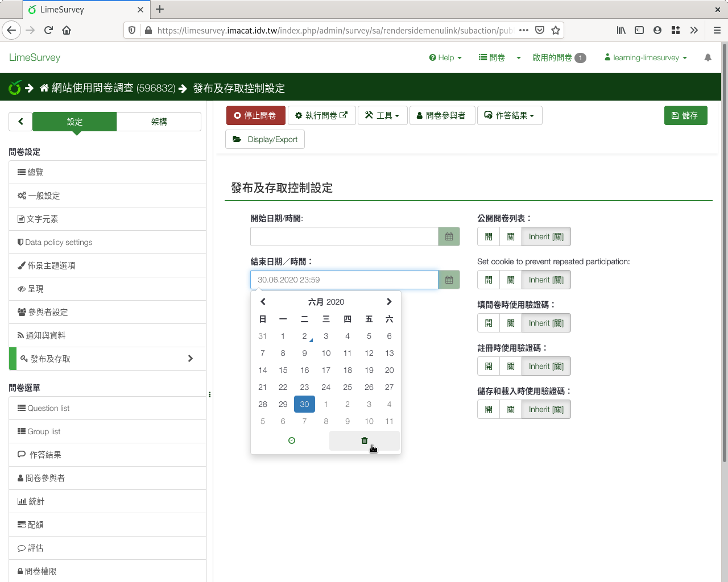Switch to the 架構 tab
Screen dimensions: 728x582
[159, 122]
